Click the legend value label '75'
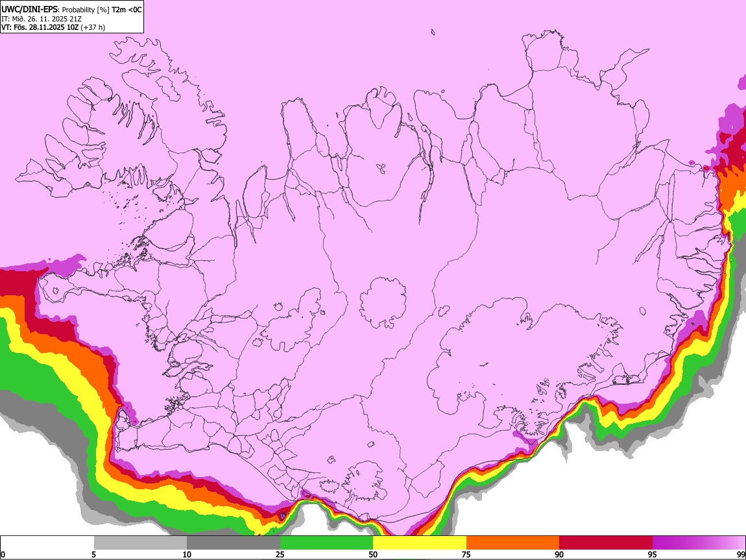This screenshot has width=746, height=560. point(466,554)
